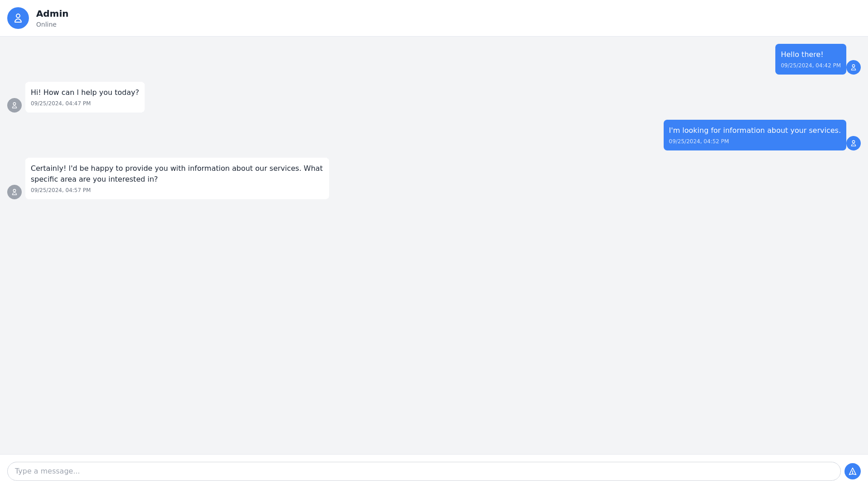Click the 'Certainly! I'd be happy' reply bubble
The width and height of the screenshot is (868, 488).
click(177, 178)
